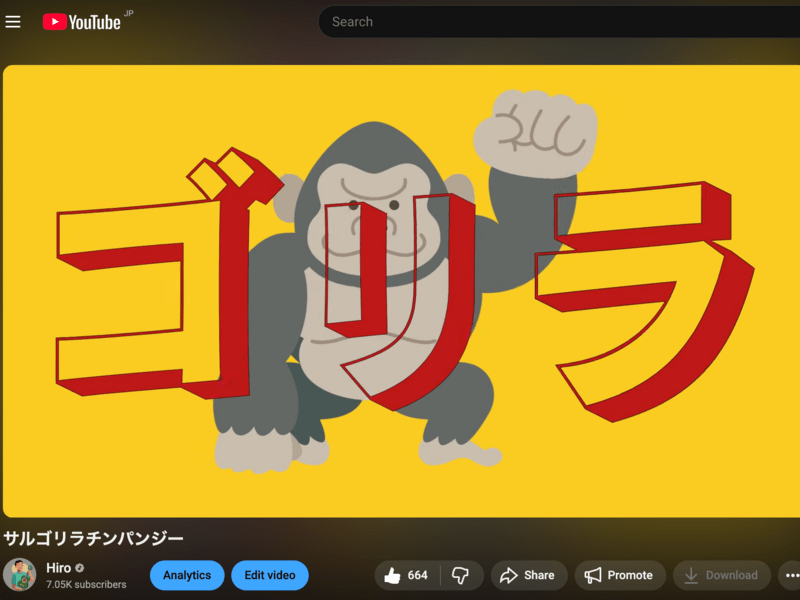Viewport: 800px width, 600px height.
Task: Dislike the video with thumbs down
Action: 461,575
